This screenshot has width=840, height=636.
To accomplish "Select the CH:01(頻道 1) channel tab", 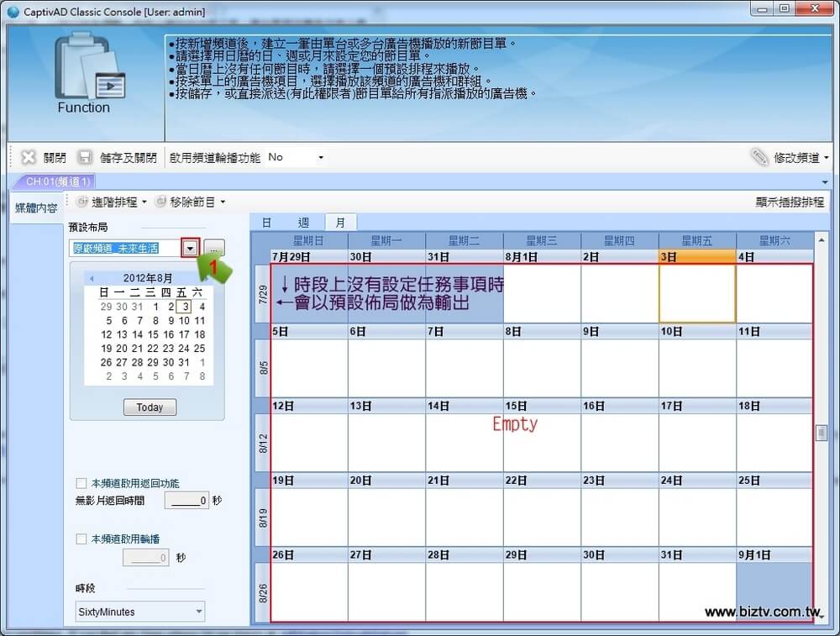I will pyautogui.click(x=57, y=181).
